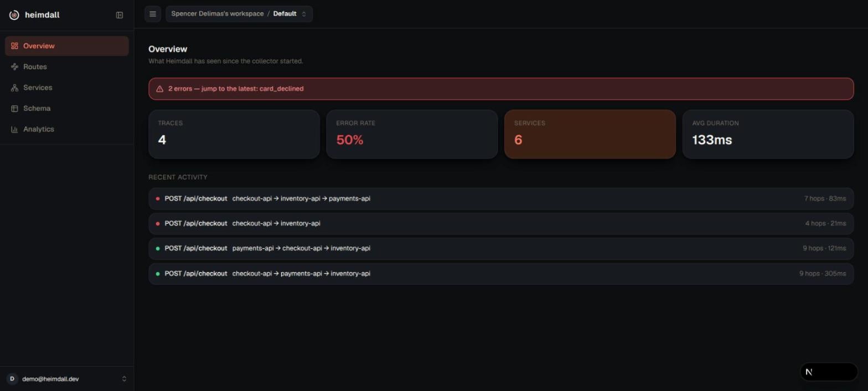Click 'payments-api → checkout-api → inventory-api' path text

click(x=301, y=249)
